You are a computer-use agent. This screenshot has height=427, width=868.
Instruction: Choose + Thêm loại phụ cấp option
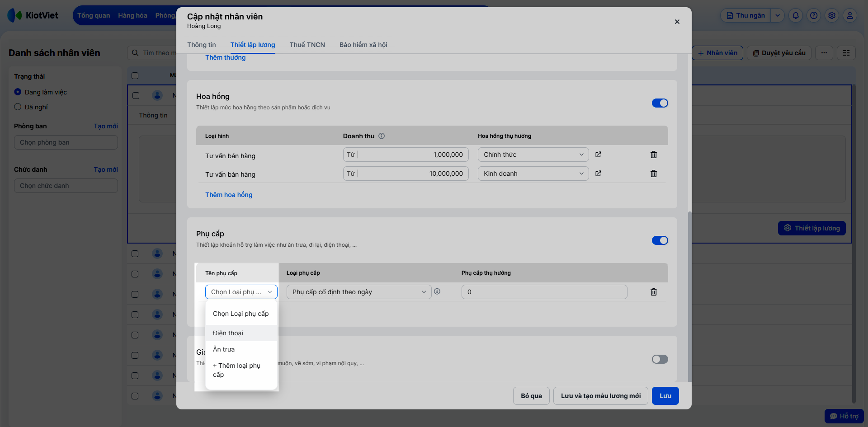point(241,370)
